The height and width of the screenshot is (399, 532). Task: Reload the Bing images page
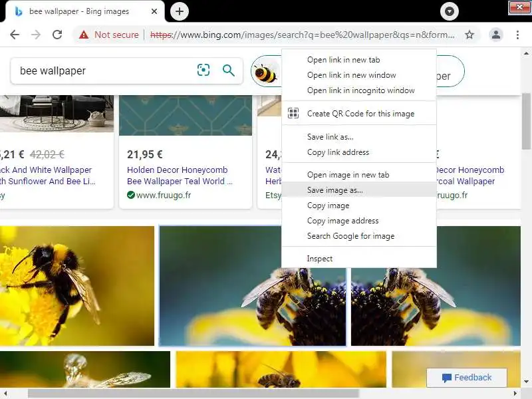pyautogui.click(x=57, y=35)
